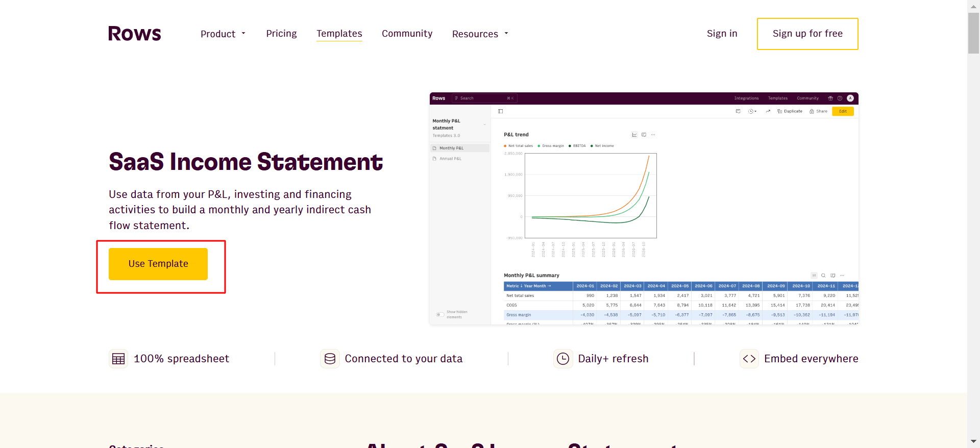Expand the Product dropdown menu
Screen dimensions: 980x448
(x=224, y=34)
